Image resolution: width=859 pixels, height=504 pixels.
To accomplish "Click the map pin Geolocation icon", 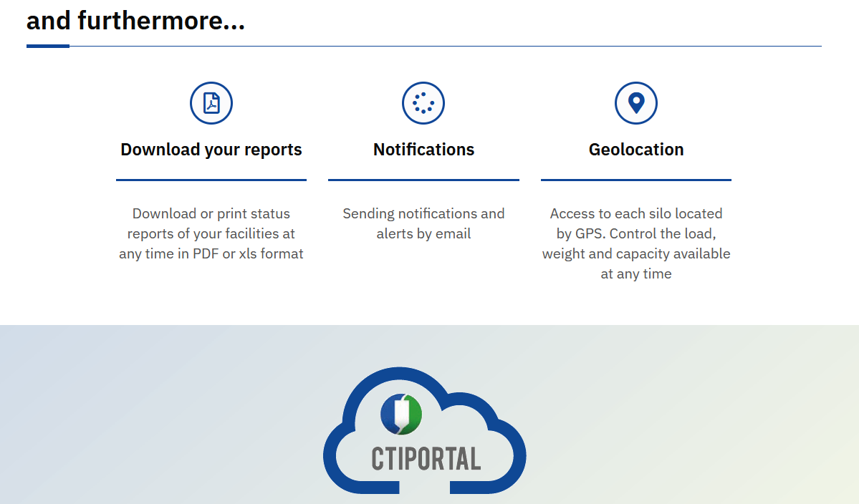I will coord(636,103).
